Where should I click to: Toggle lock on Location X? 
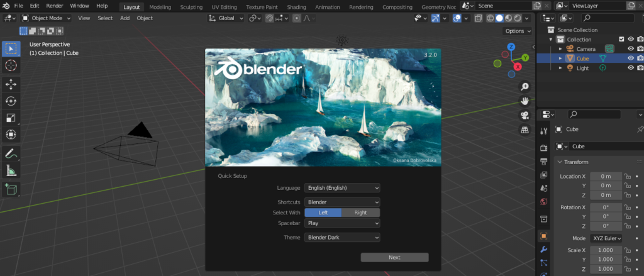click(x=627, y=176)
